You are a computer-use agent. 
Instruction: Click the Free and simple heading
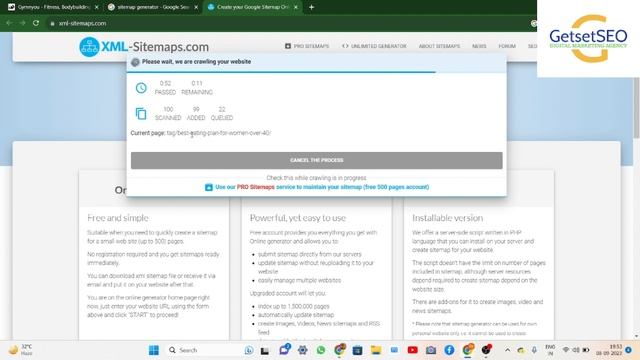pos(118,218)
